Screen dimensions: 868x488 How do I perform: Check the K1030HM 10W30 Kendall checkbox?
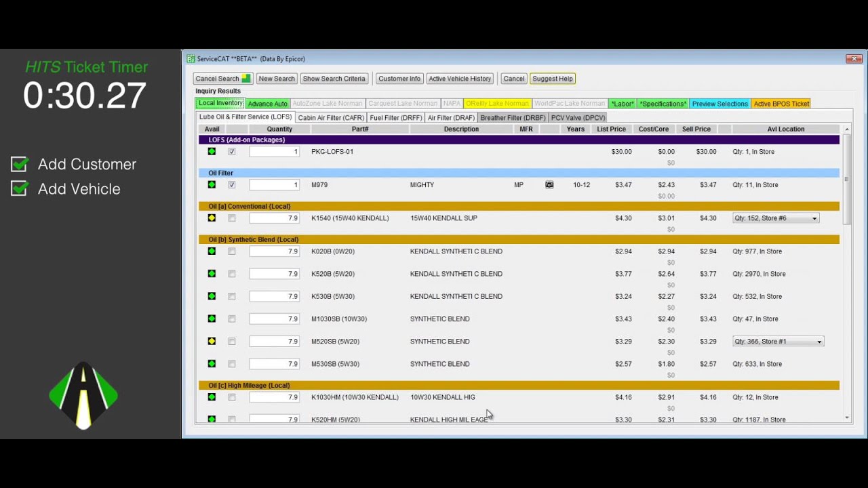point(232,397)
